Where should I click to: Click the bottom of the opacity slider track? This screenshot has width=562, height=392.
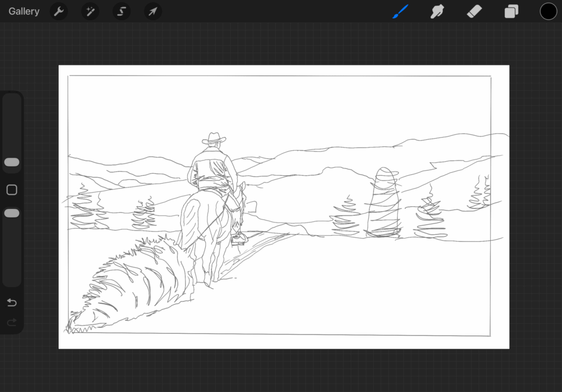point(12,280)
